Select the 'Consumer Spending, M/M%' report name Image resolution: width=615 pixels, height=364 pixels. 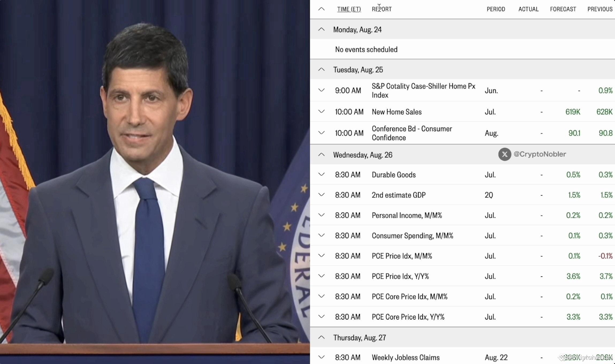412,236
